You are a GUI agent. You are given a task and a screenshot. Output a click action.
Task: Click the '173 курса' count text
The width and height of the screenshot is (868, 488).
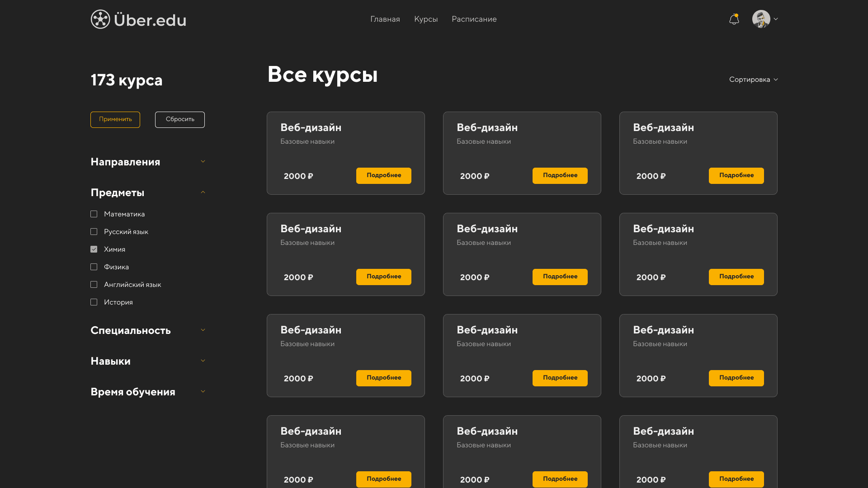click(x=127, y=80)
